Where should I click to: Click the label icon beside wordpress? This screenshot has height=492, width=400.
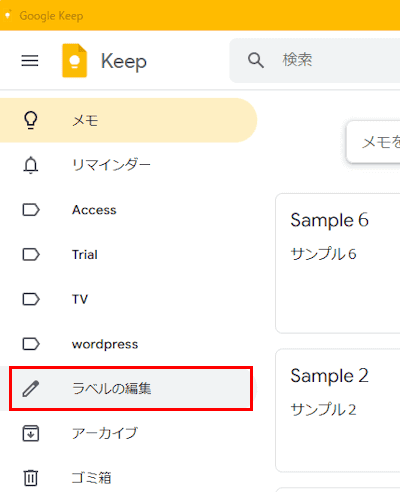(31, 344)
